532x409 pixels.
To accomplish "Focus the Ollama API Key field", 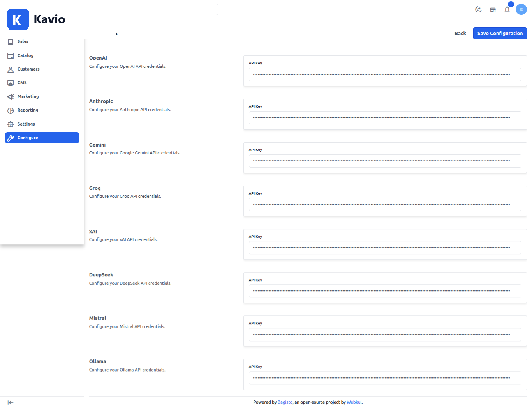I will [385, 378].
